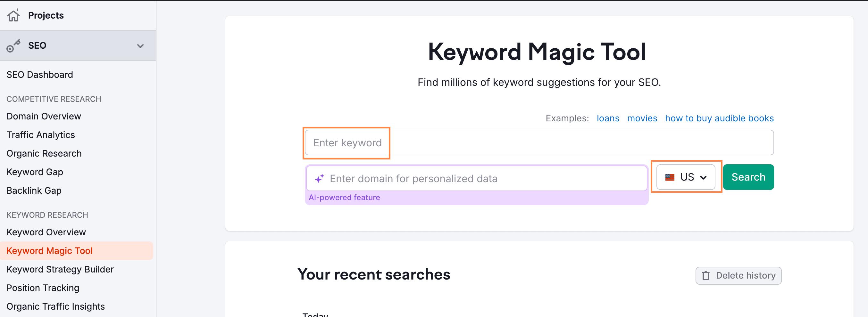This screenshot has height=317, width=868.
Task: Open Backlink Gap from the sidebar
Action: (x=34, y=191)
